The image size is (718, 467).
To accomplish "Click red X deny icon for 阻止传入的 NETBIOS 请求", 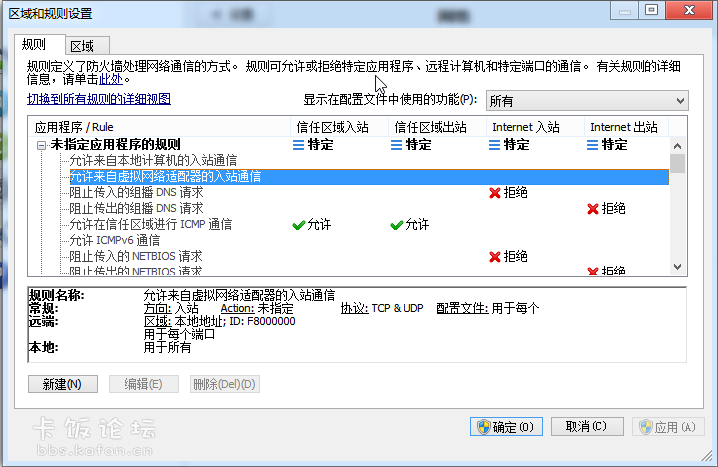I will pyautogui.click(x=495, y=257).
